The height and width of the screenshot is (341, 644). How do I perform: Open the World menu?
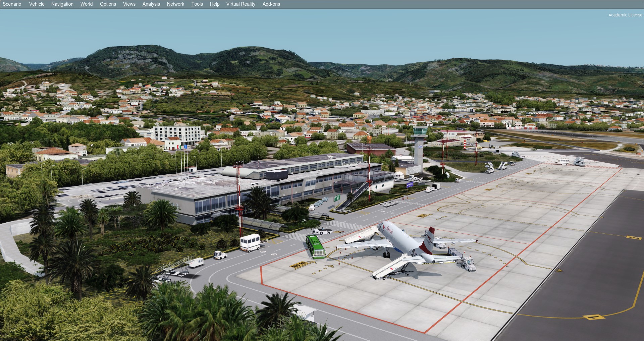(x=87, y=4)
